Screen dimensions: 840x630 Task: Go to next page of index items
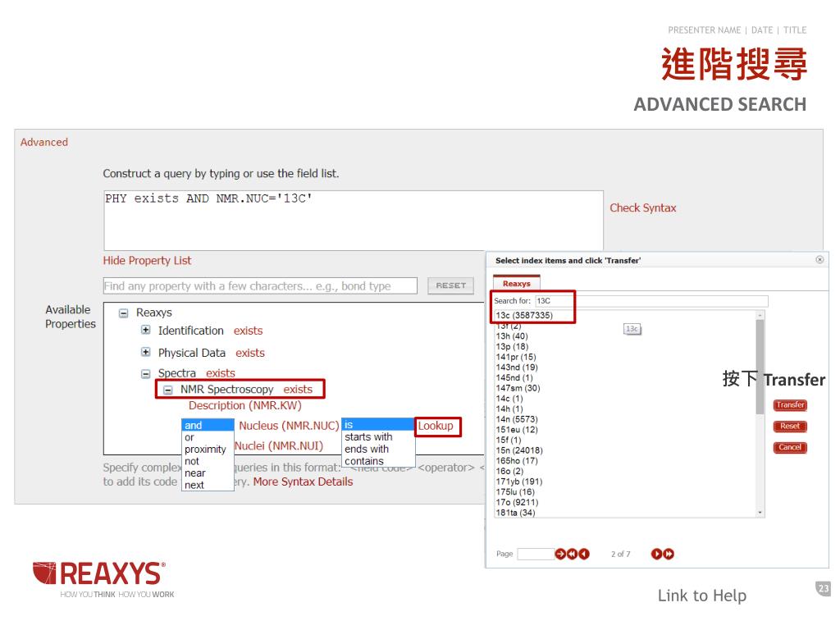tap(656, 554)
